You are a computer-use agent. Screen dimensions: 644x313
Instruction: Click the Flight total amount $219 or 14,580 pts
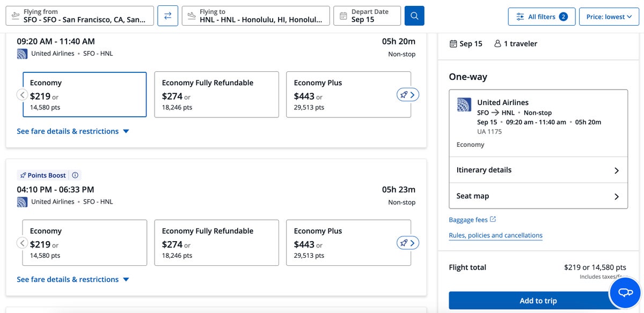(595, 267)
